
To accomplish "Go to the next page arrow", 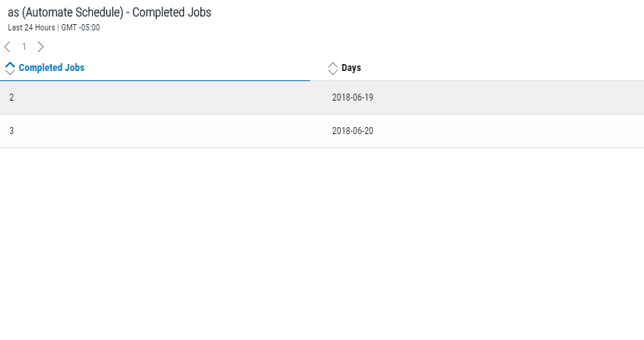I will (x=41, y=47).
